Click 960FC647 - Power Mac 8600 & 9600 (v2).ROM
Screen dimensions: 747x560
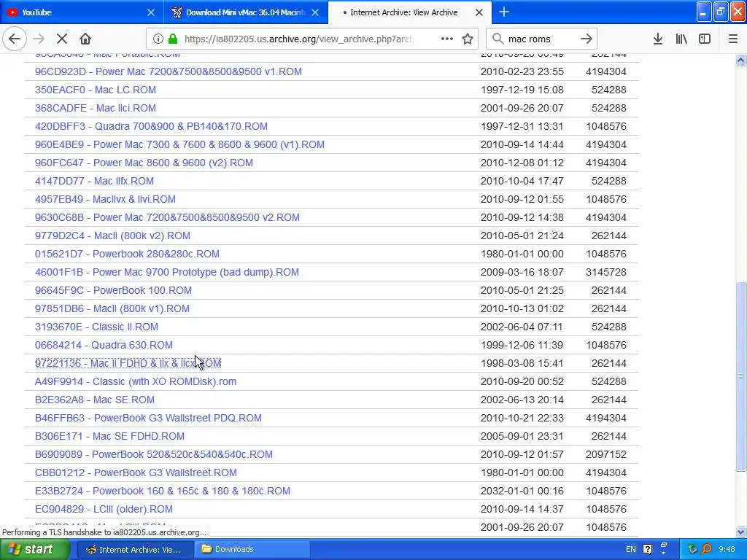click(x=144, y=163)
